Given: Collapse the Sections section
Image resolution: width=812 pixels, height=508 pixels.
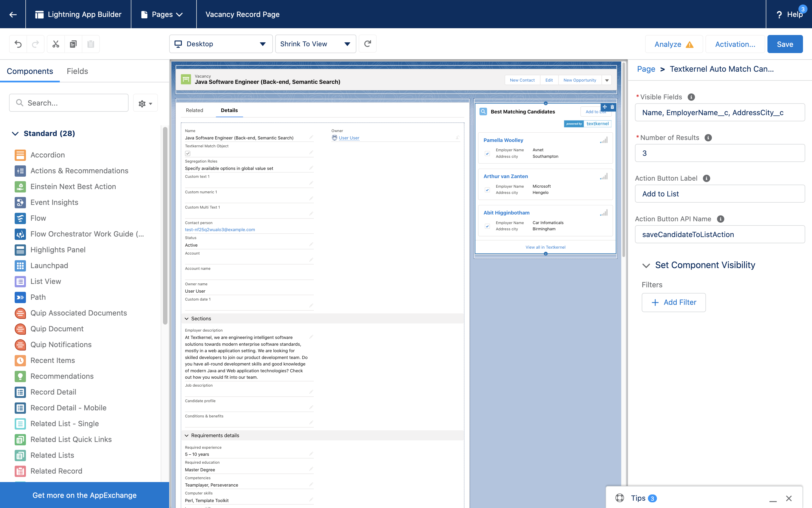Looking at the screenshot, I should [x=187, y=319].
